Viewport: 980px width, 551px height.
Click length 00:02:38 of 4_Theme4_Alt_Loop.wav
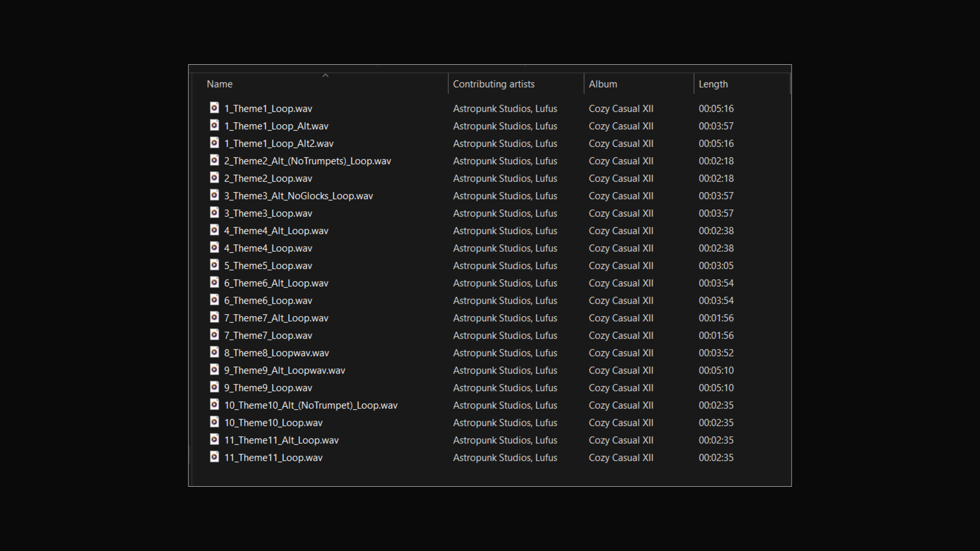tap(716, 231)
